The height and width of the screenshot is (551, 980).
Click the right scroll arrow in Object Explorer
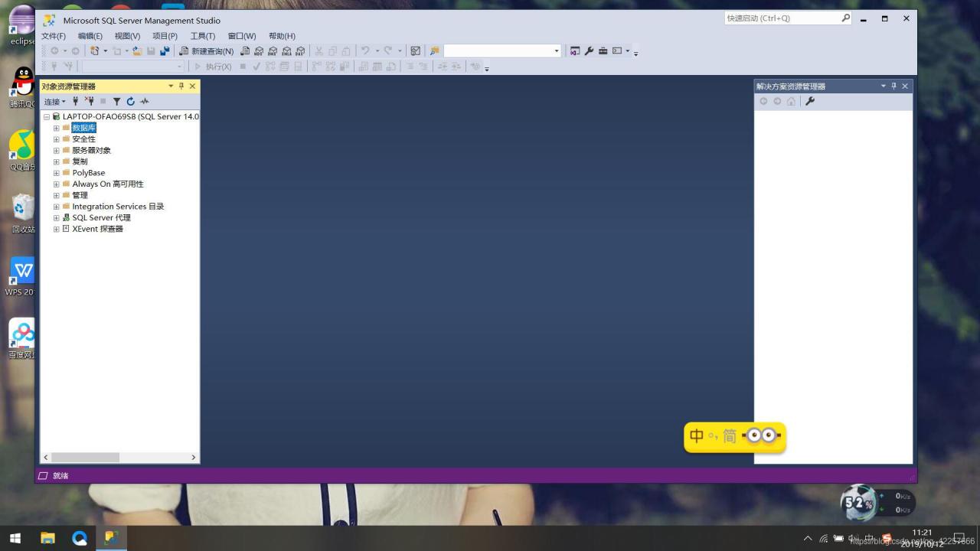pyautogui.click(x=193, y=457)
